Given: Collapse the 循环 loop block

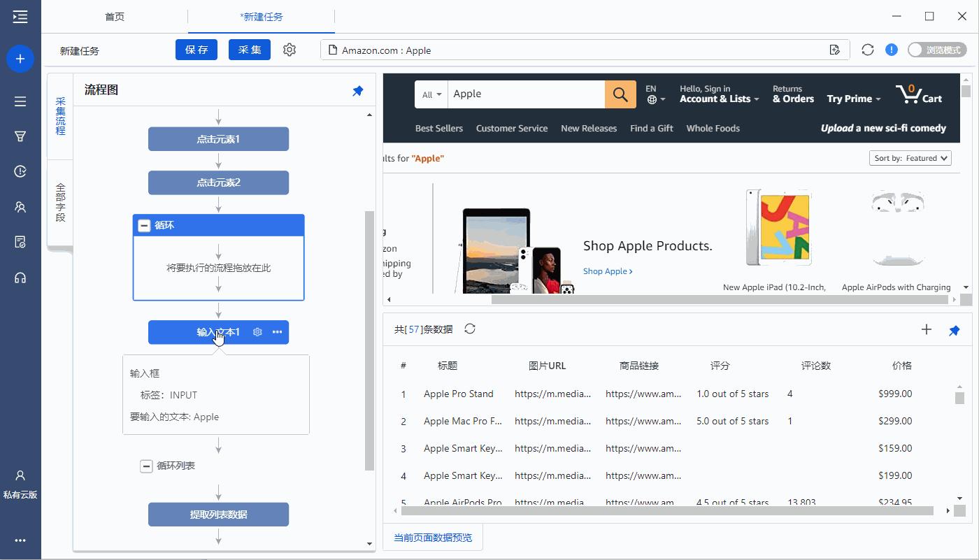Looking at the screenshot, I should (x=144, y=226).
